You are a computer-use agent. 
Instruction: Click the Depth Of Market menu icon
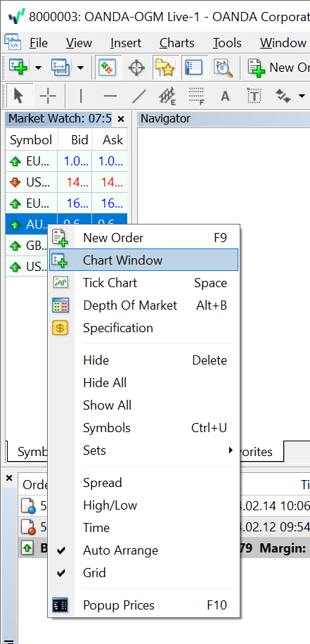click(60, 305)
